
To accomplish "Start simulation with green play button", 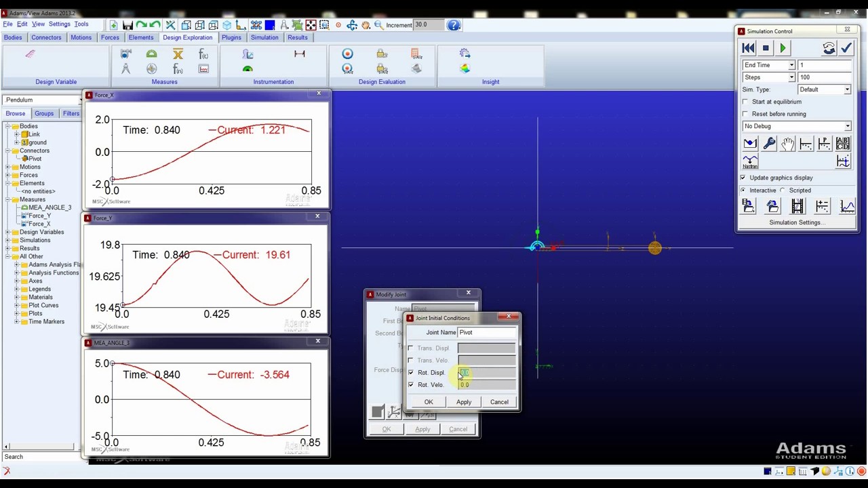I will click(783, 48).
